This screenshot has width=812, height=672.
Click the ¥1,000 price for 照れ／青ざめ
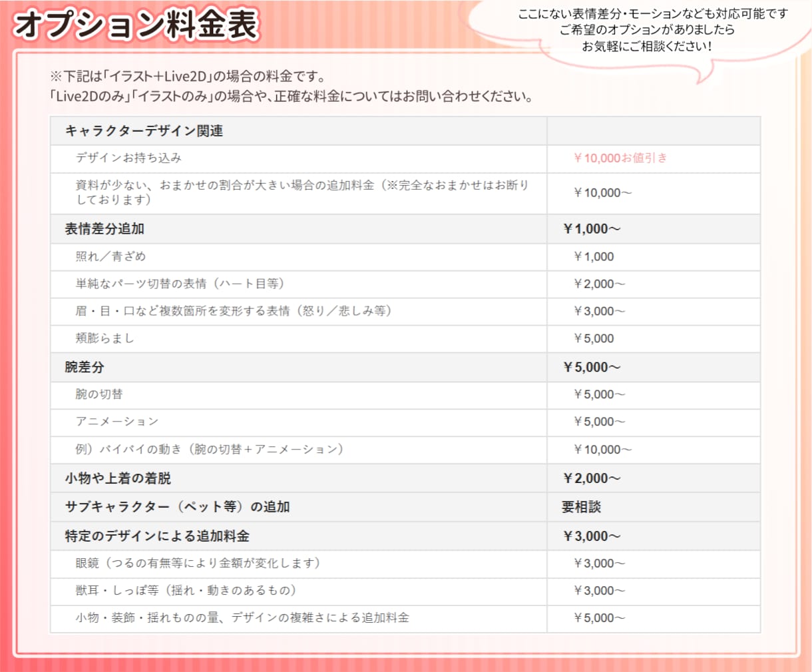point(594,256)
